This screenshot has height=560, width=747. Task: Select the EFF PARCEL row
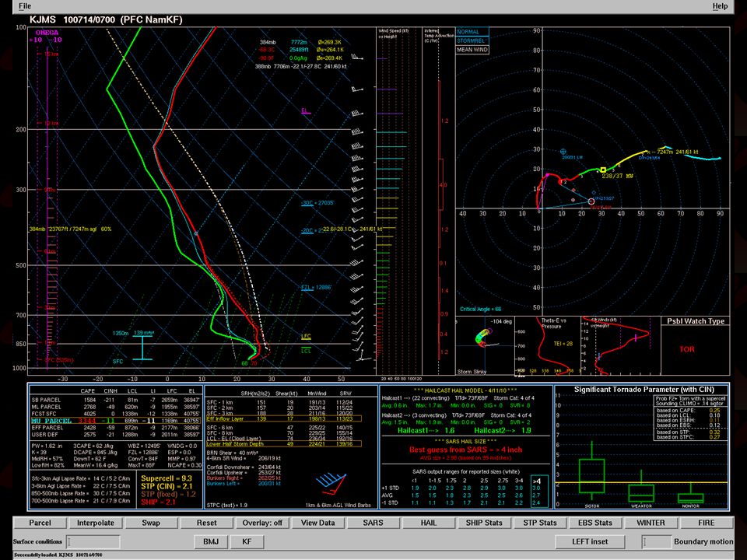[115, 428]
